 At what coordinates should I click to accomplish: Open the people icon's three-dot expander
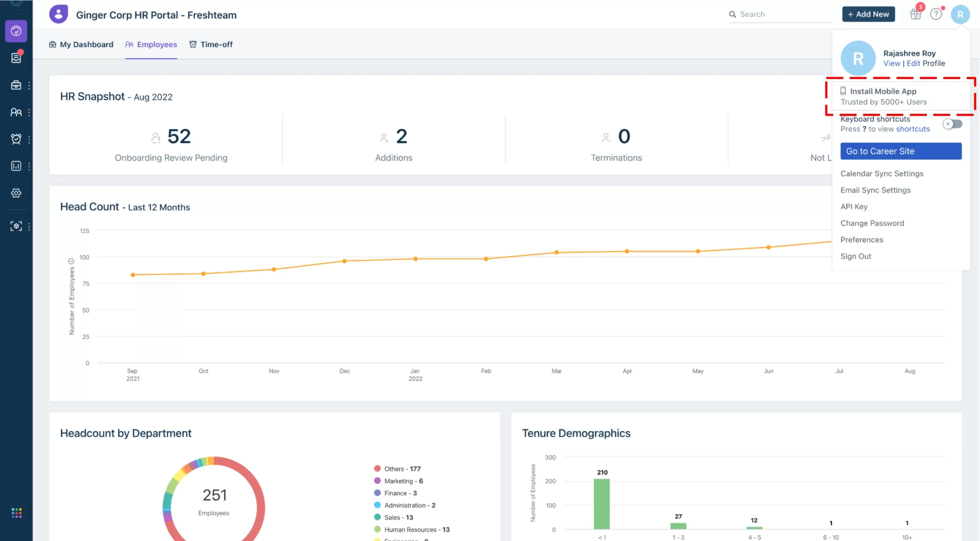(30, 112)
